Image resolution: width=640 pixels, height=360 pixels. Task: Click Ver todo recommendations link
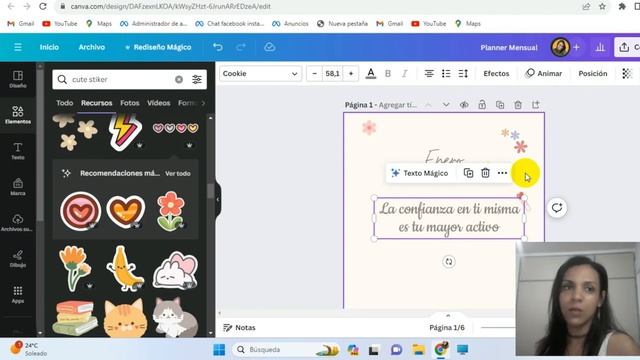click(178, 173)
